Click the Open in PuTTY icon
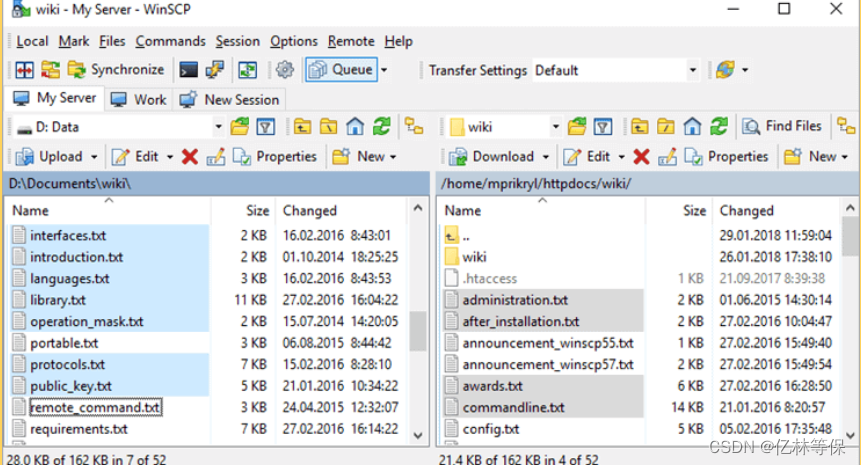 [x=214, y=70]
